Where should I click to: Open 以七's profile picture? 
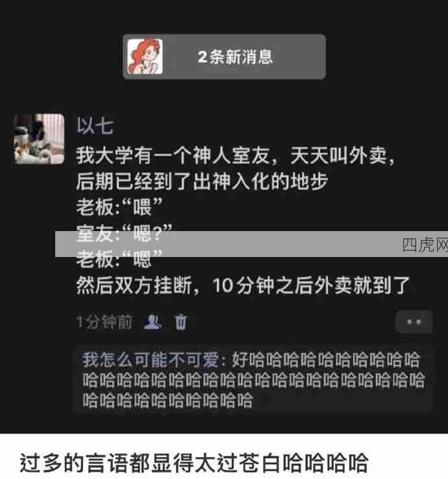[39, 139]
